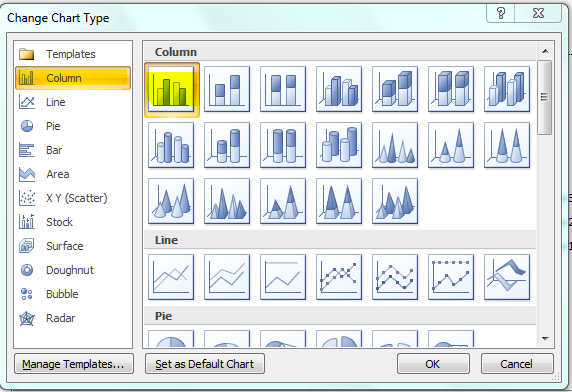Screen dimensions: 572x392
Task: Select the Line with Markers chart
Action: (x=339, y=277)
